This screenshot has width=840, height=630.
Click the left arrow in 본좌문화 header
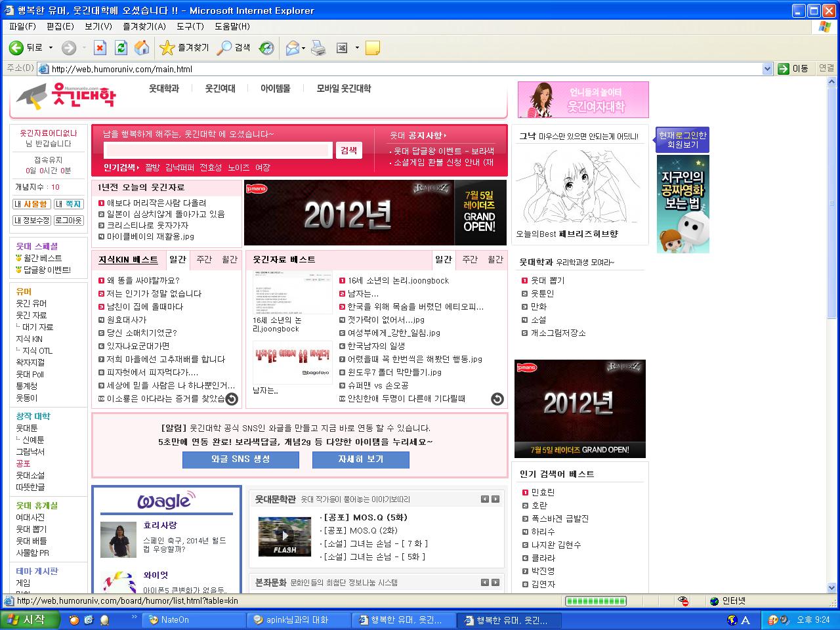(485, 582)
